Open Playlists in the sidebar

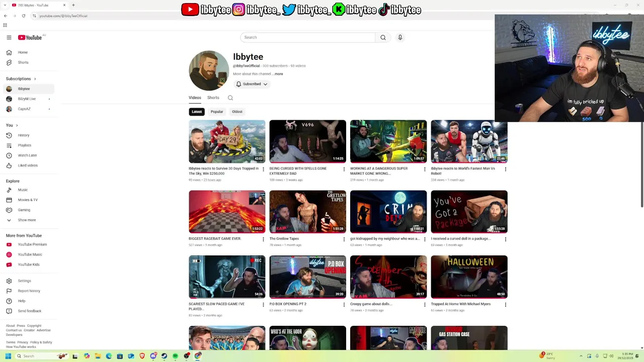tap(28, 145)
